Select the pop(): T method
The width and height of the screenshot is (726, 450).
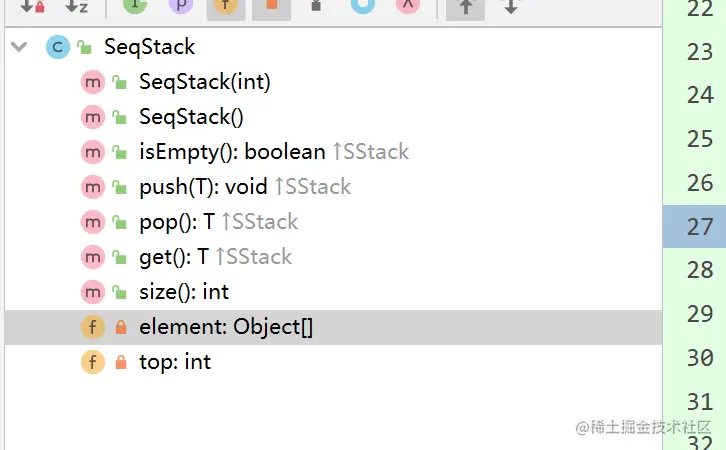177,222
